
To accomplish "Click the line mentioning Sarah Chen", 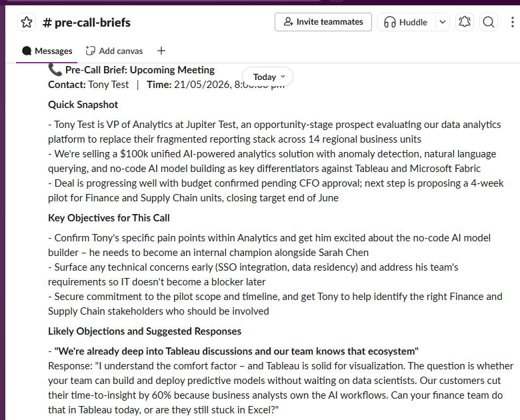I will (x=208, y=253).
